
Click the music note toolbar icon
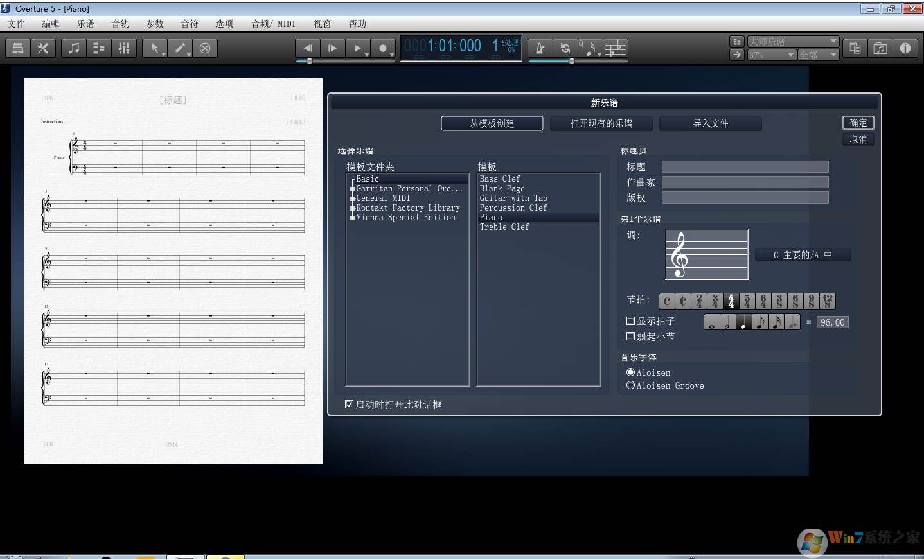(x=74, y=48)
